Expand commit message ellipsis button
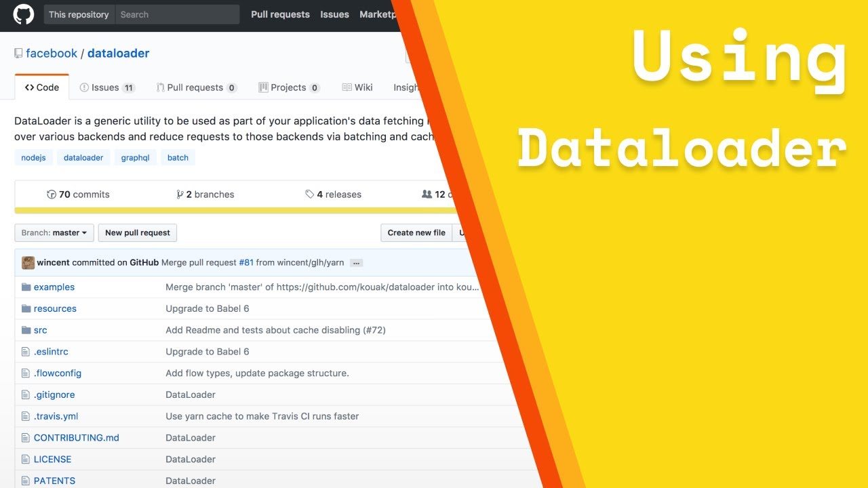Image resolution: width=868 pixels, height=488 pixels. pyautogui.click(x=356, y=263)
